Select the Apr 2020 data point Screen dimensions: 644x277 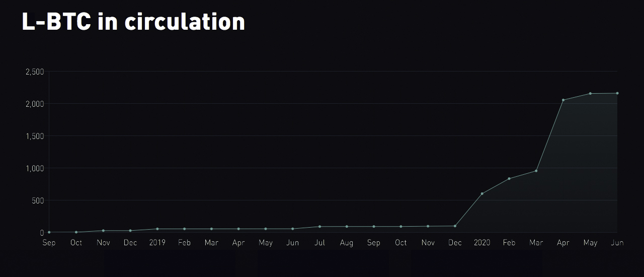pyautogui.click(x=563, y=100)
